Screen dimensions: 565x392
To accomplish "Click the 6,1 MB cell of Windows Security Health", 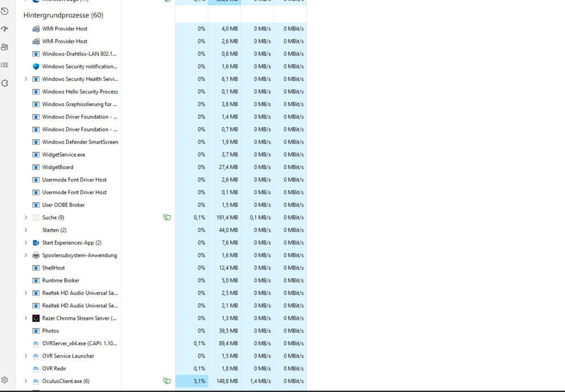I will [x=224, y=79].
